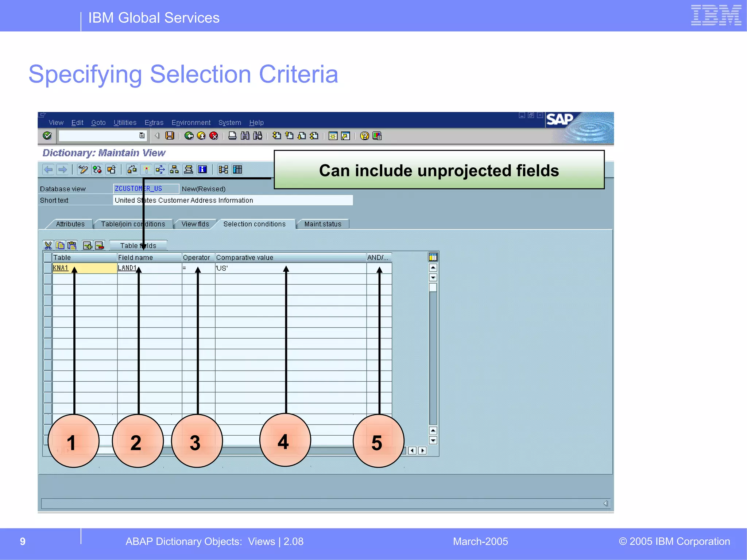Screen dimensions: 747x560
Task: Click the Generate Shortcut icon
Action: point(345,136)
